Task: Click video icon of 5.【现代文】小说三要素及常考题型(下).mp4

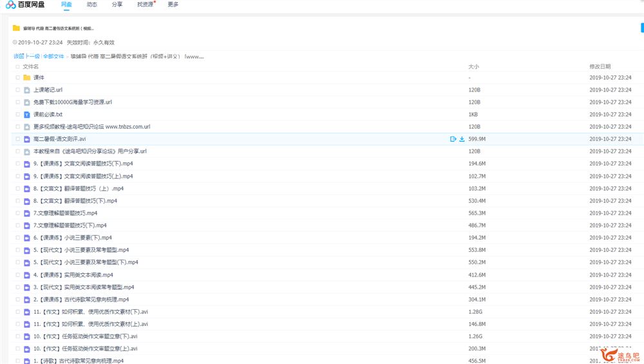Action: point(26,262)
